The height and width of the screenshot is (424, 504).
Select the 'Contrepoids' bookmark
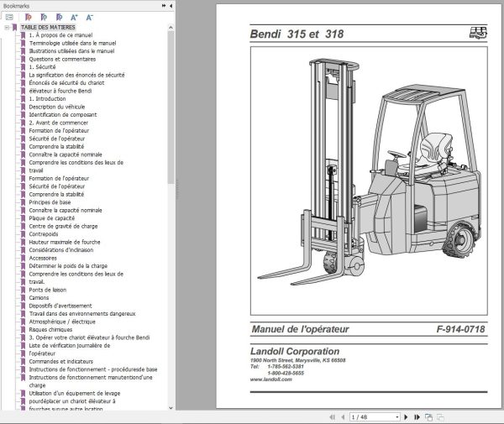[x=44, y=234]
